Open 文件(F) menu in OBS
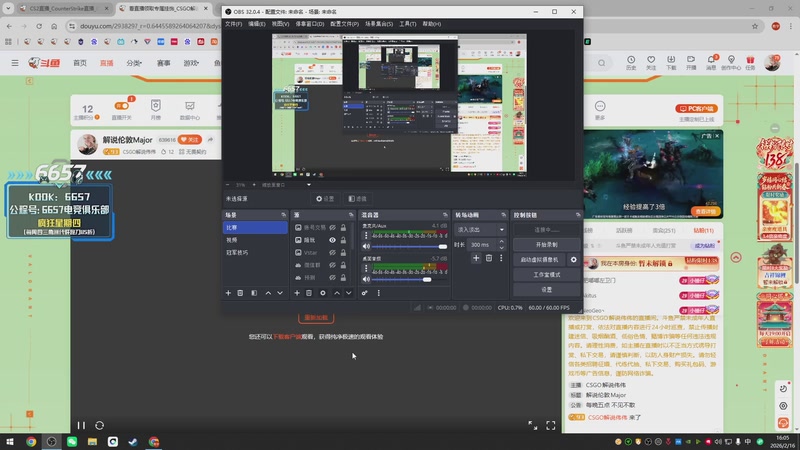The height and width of the screenshot is (450, 800). point(234,24)
